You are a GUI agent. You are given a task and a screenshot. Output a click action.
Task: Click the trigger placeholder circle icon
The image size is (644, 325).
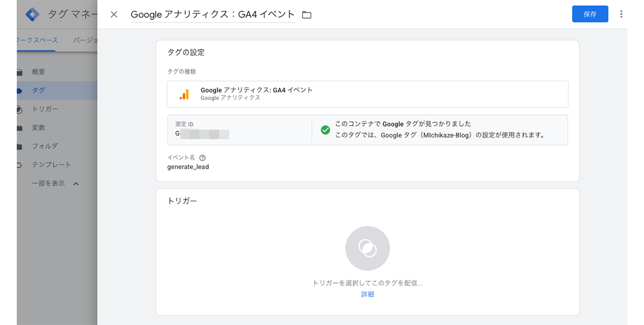[x=367, y=248]
